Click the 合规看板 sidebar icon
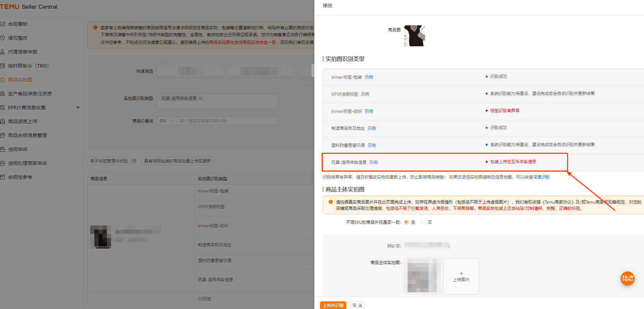This screenshot has height=309, width=644. tap(2, 24)
